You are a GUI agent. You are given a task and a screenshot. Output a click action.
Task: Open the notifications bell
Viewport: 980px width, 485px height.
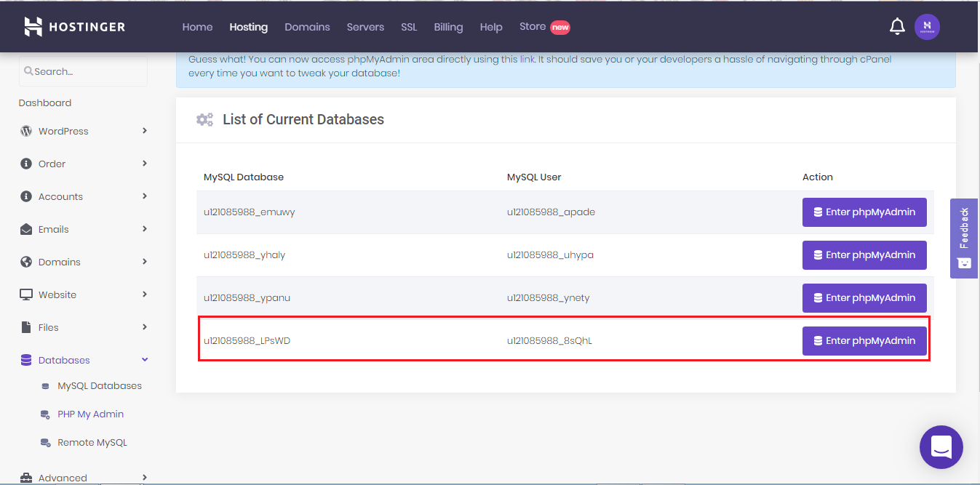[x=897, y=26]
